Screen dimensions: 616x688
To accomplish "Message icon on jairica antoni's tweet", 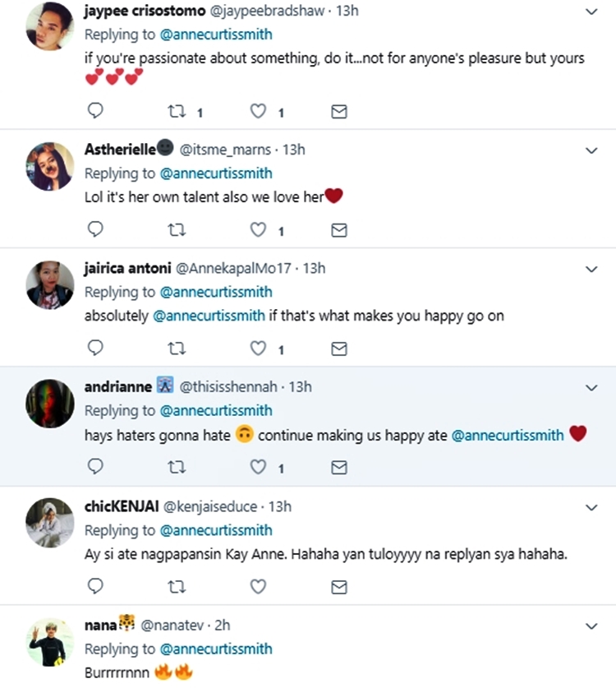I will click(338, 349).
